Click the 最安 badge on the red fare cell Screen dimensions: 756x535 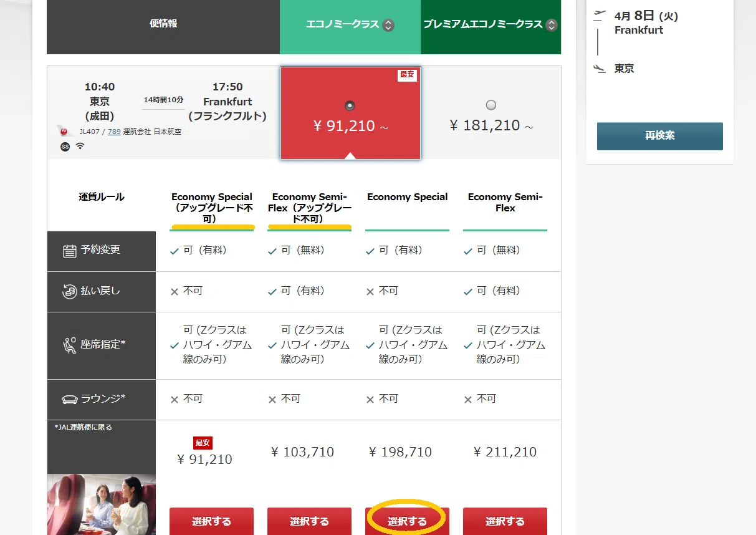pos(407,75)
